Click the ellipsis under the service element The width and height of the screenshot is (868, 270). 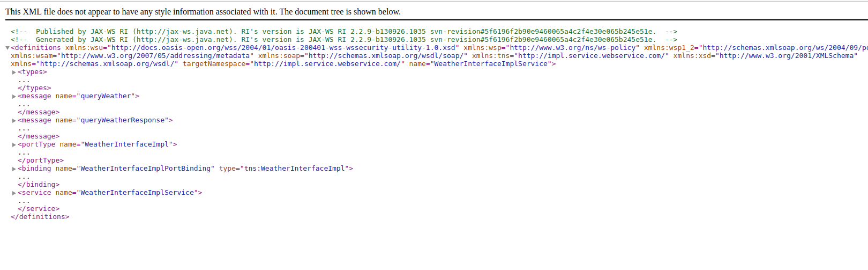[24, 202]
